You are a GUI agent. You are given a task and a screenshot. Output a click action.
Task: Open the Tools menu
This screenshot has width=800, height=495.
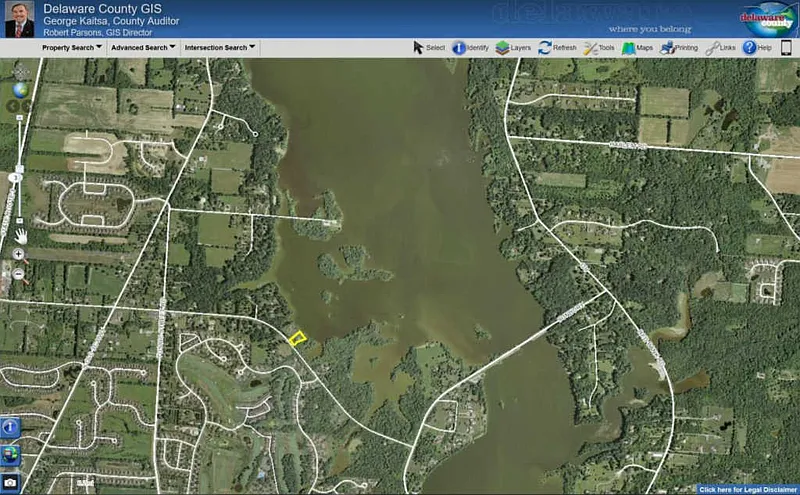pyautogui.click(x=599, y=47)
